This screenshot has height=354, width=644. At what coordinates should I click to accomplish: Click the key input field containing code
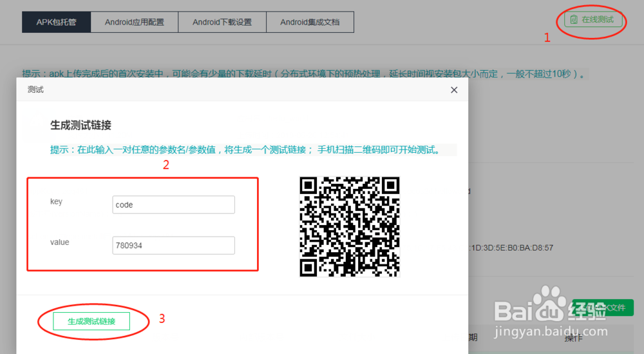pos(174,205)
